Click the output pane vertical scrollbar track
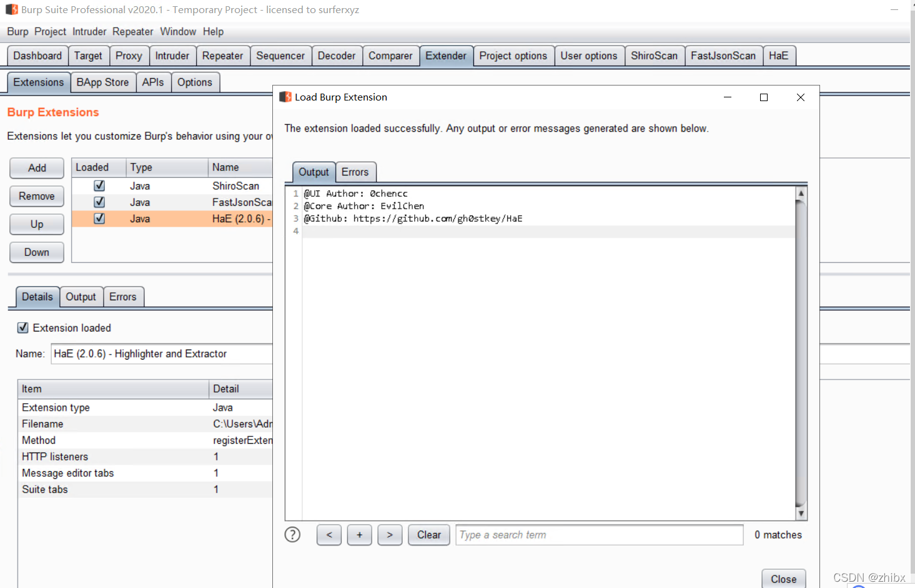 coord(801,353)
